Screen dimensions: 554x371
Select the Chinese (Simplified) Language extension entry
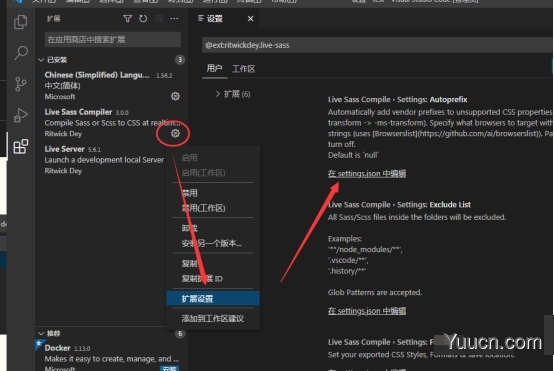coord(112,86)
